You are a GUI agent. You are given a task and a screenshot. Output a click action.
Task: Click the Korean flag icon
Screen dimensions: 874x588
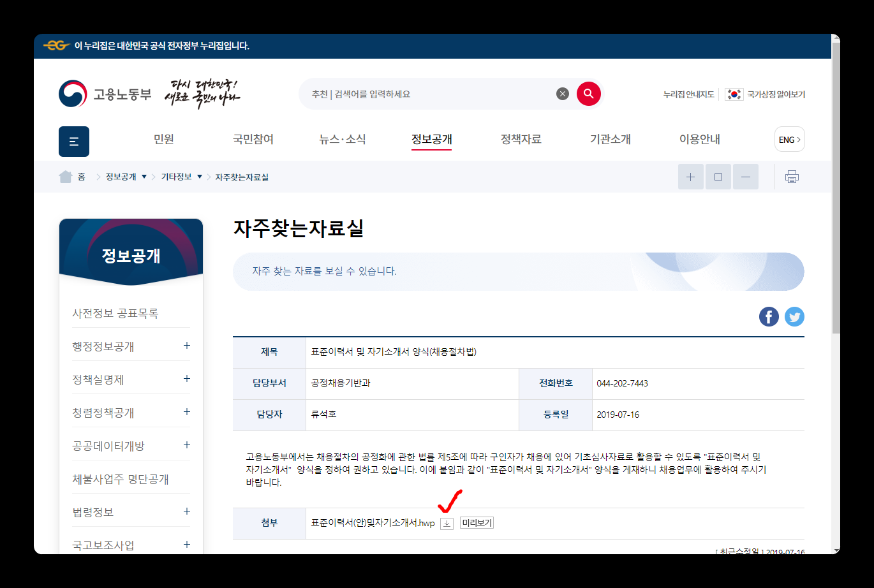pyautogui.click(x=734, y=94)
